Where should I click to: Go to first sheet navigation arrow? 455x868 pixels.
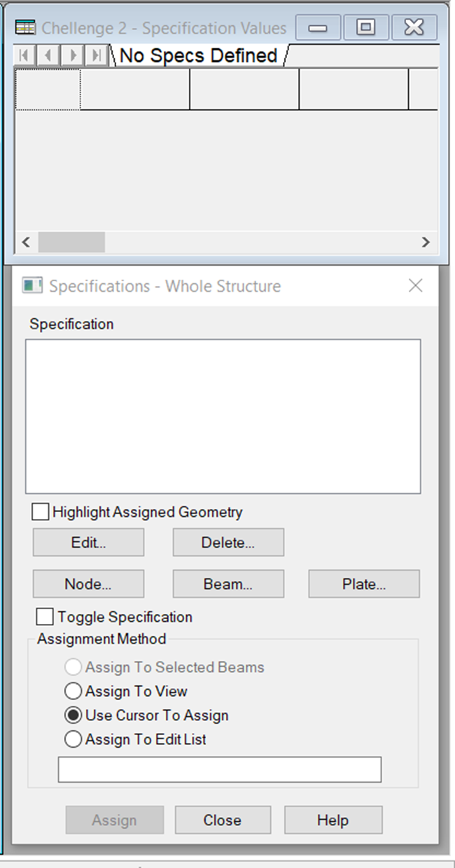point(24,55)
